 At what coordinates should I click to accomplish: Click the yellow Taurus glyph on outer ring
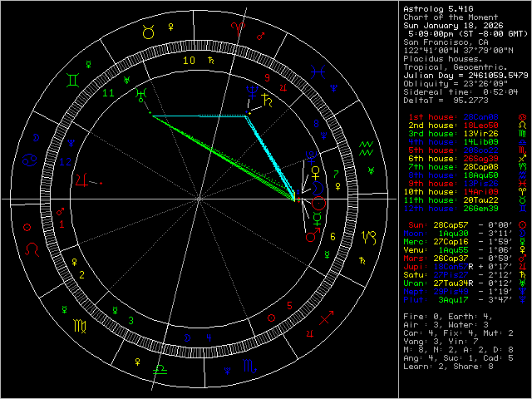[148, 32]
